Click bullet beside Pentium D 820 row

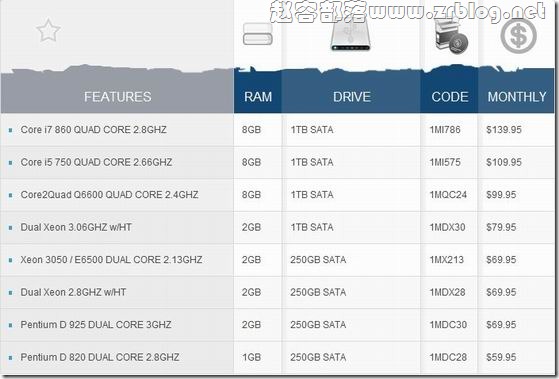(10, 358)
